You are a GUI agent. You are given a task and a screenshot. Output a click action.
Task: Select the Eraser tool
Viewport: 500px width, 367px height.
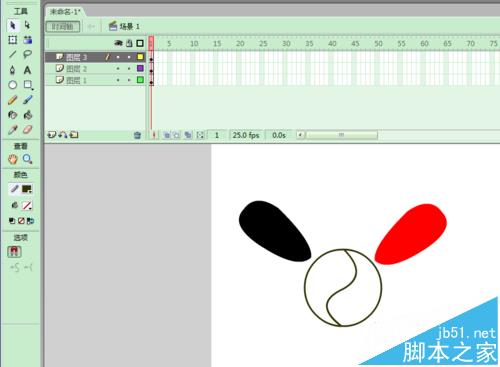click(x=28, y=130)
